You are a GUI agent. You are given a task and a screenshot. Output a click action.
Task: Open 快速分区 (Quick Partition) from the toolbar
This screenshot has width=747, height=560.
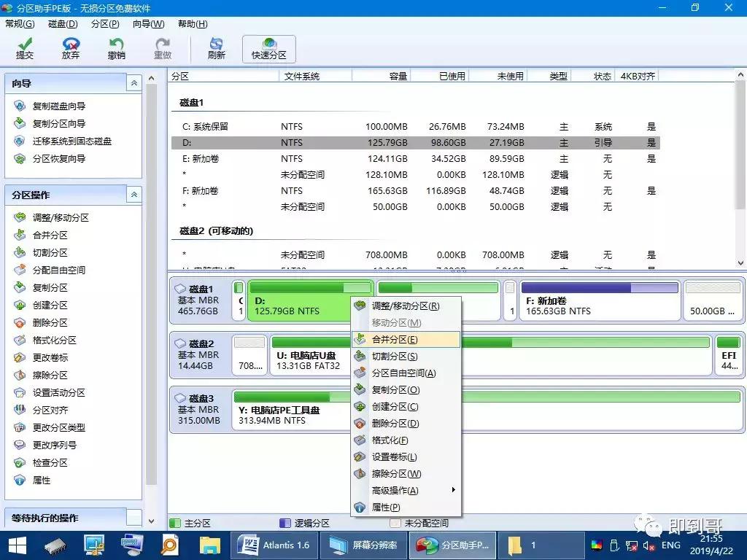coord(268,47)
